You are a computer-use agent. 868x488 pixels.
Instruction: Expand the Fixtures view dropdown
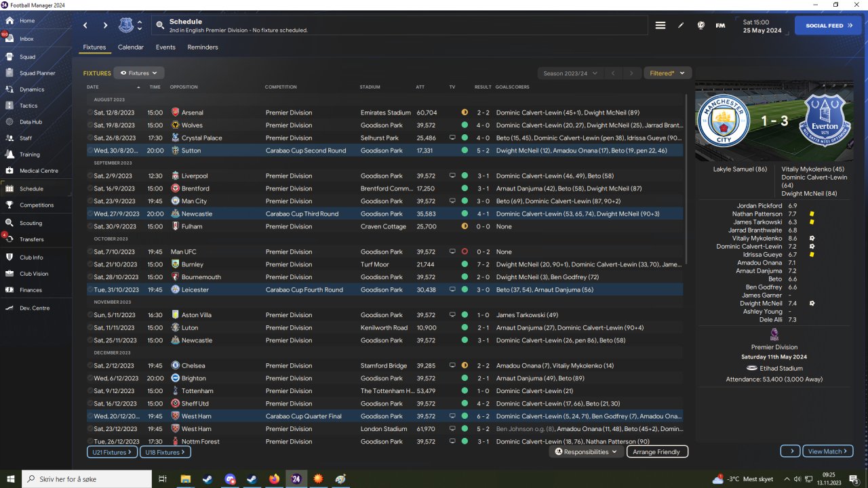click(139, 73)
